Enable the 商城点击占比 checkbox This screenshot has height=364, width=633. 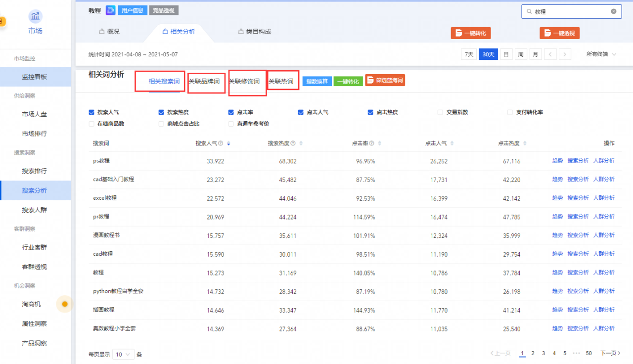161,124
